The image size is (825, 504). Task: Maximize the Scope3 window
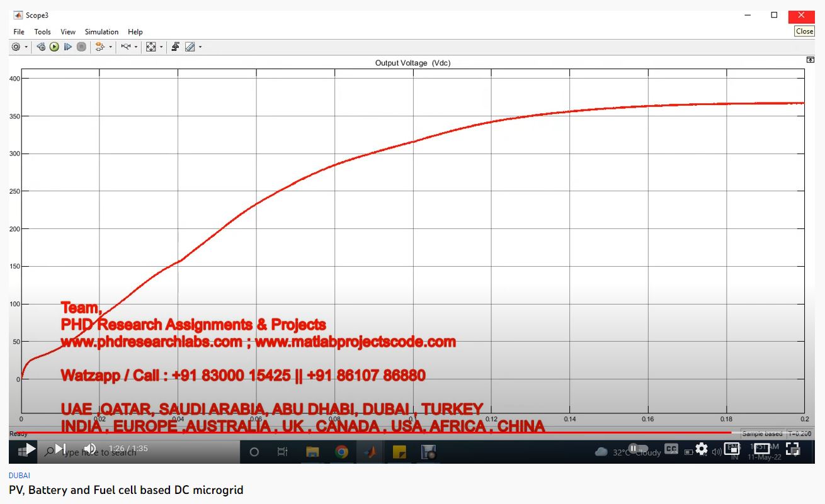click(774, 15)
